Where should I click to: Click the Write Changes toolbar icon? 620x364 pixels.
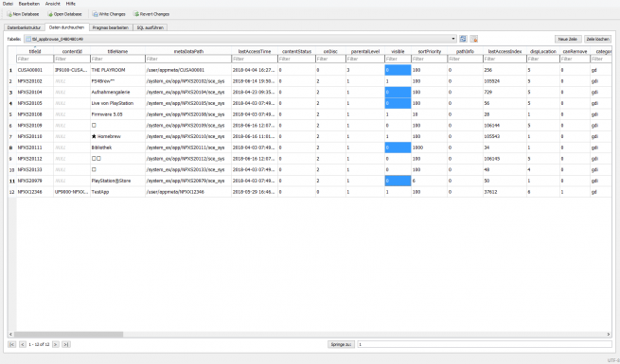click(x=96, y=14)
